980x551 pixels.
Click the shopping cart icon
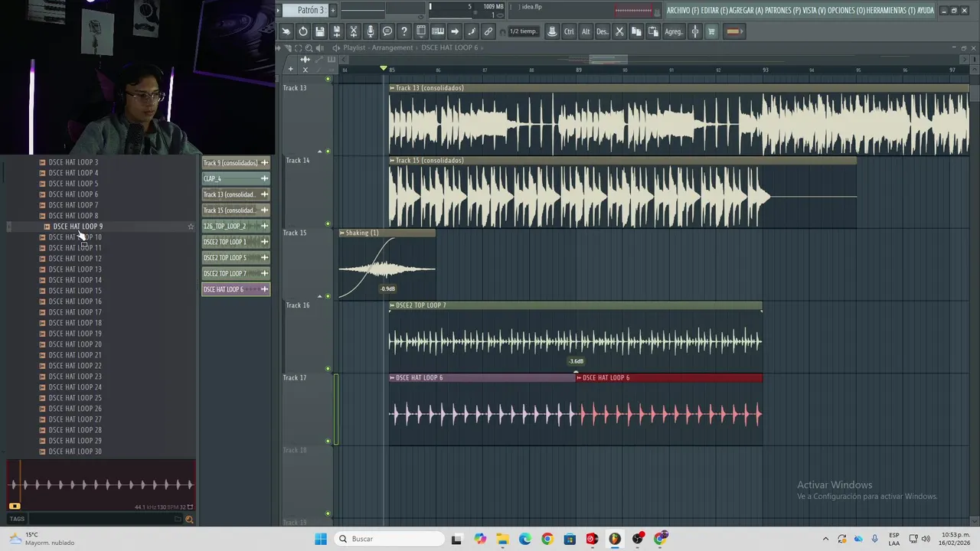(711, 31)
